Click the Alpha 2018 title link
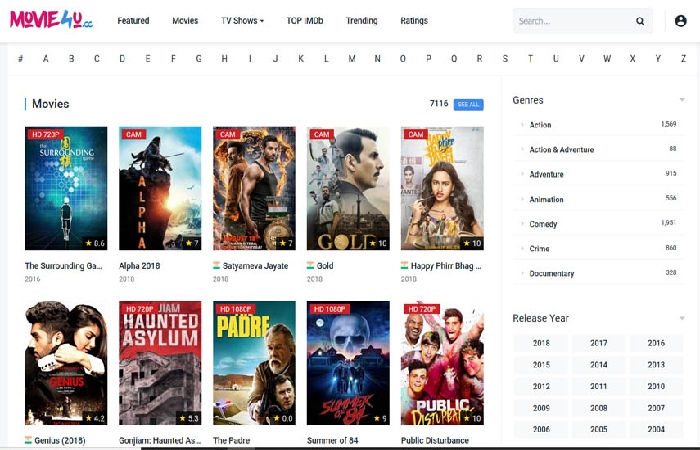This screenshot has width=700, height=450. point(140,266)
